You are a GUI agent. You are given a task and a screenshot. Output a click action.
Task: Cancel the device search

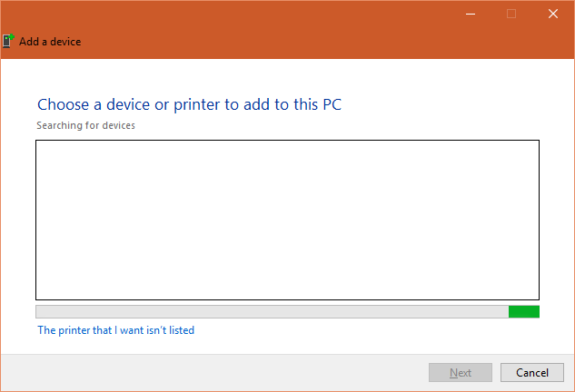(x=532, y=373)
